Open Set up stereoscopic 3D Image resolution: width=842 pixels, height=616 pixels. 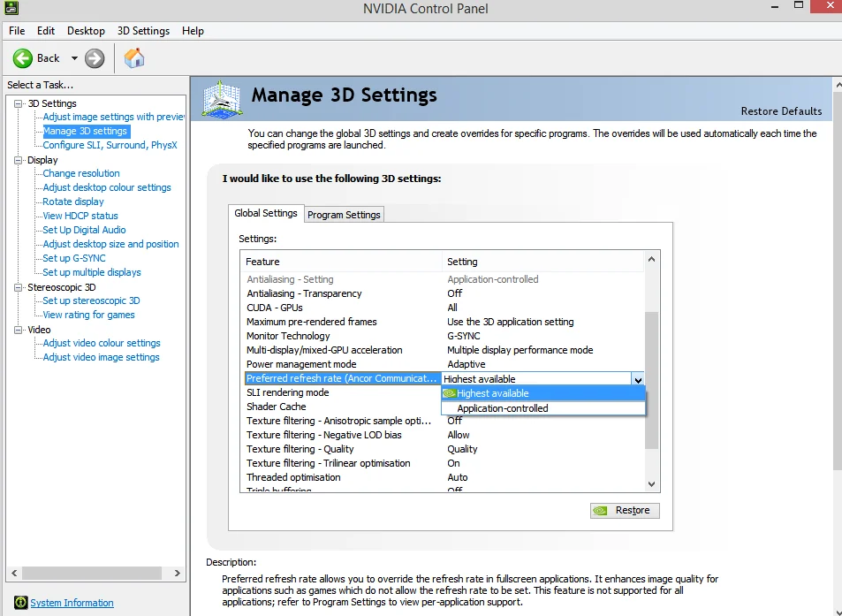click(91, 300)
